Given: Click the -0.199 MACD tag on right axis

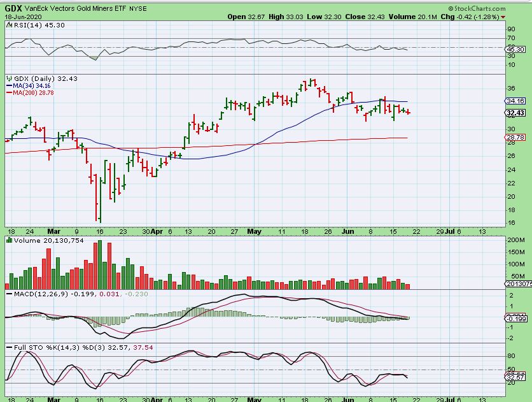Looking at the screenshot, I should tap(516, 319).
